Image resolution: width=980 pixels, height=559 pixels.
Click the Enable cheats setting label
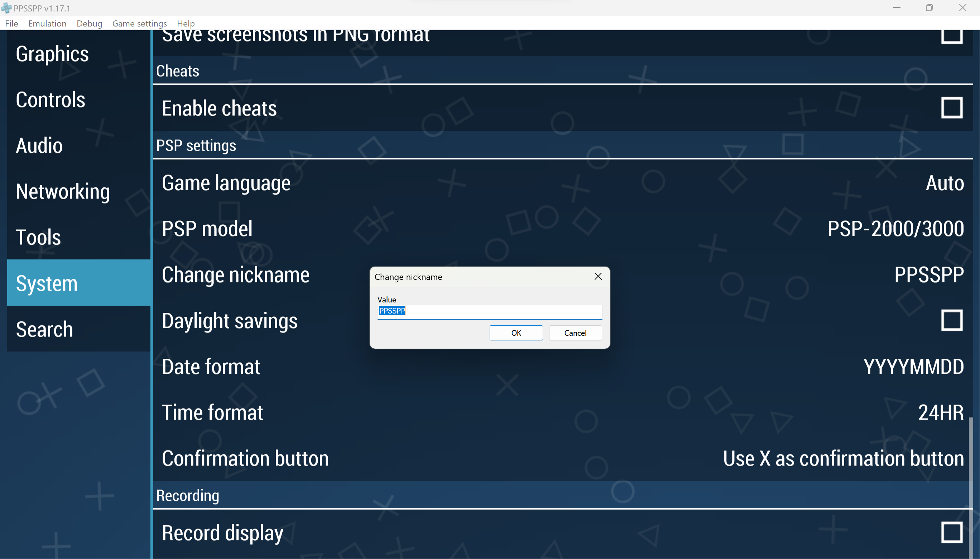219,108
